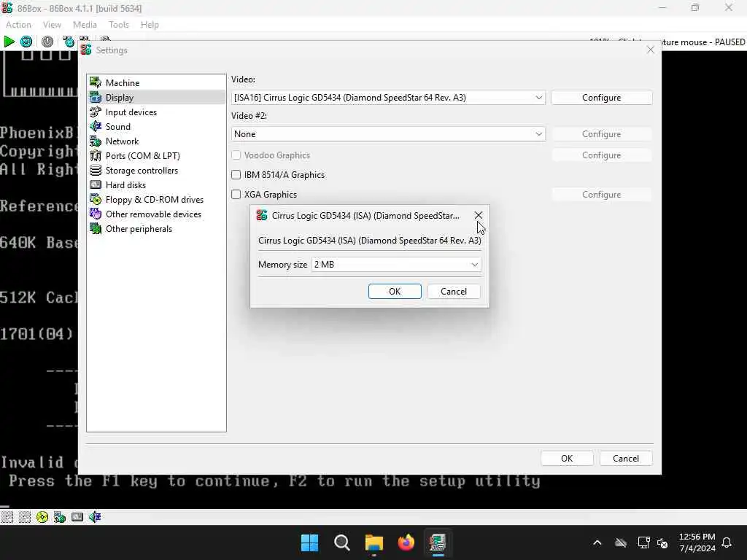The height and width of the screenshot is (560, 747).
Task: Enable IBM 8514/A Graphics checkbox
Action: (x=236, y=175)
